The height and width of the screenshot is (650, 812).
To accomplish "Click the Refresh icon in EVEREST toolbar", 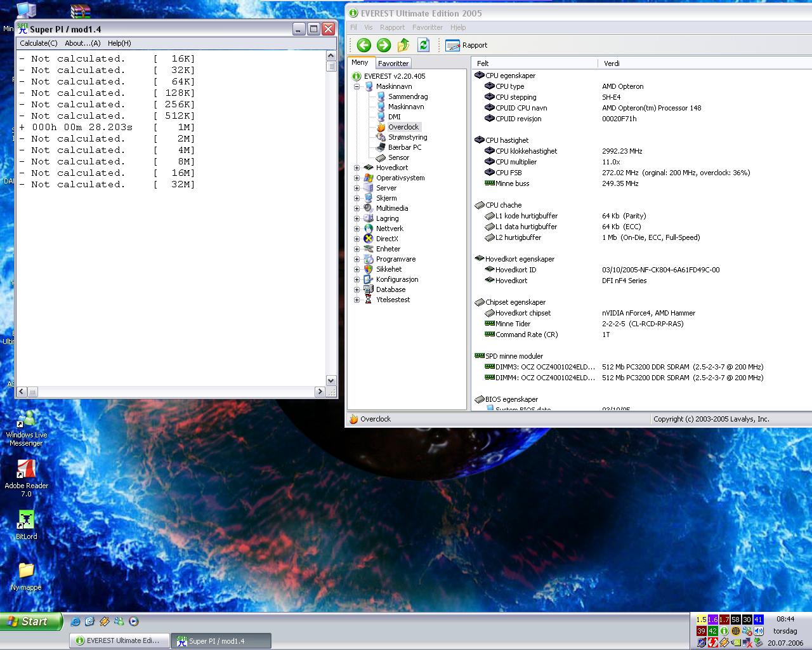I will (x=423, y=45).
